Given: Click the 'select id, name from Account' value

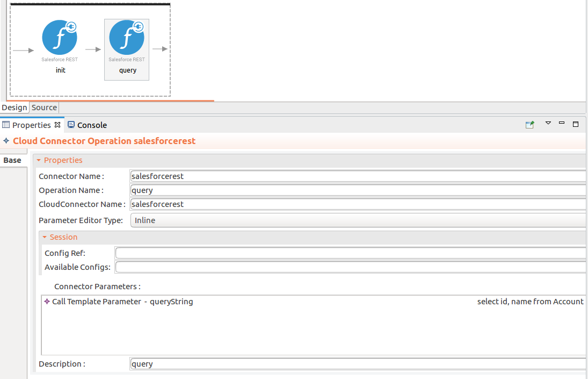Looking at the screenshot, I should 530,302.
